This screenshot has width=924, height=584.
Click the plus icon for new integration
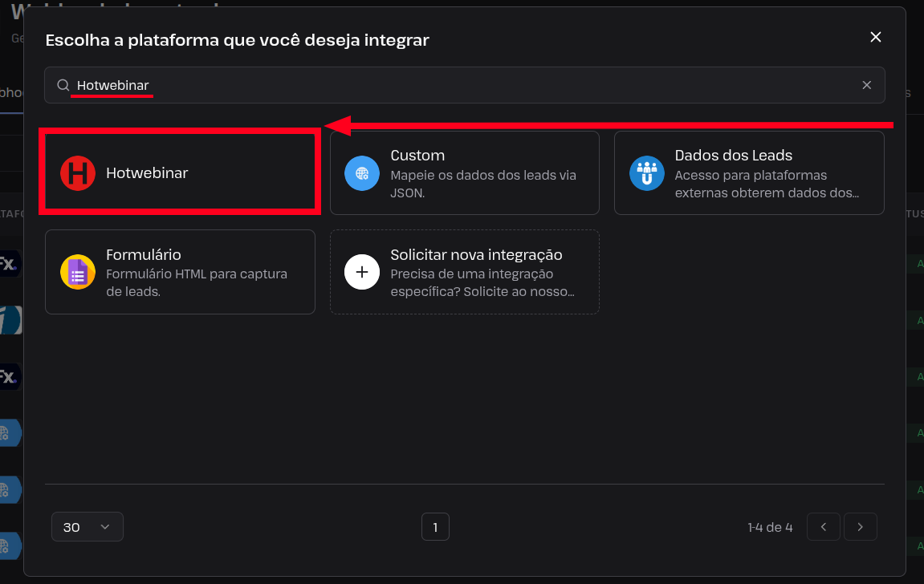[362, 272]
